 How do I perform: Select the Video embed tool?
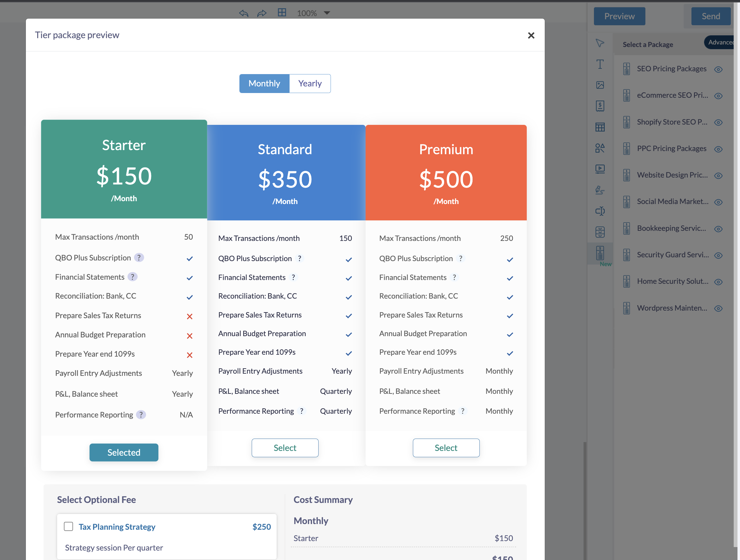(600, 169)
